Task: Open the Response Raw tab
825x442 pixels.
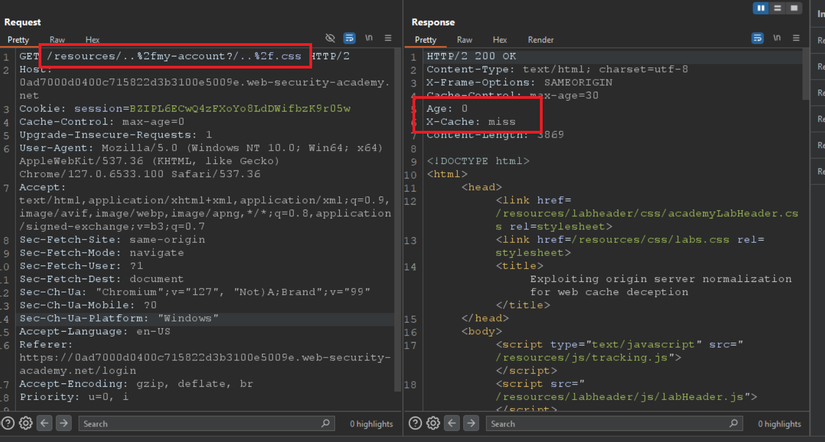Action: [464, 40]
